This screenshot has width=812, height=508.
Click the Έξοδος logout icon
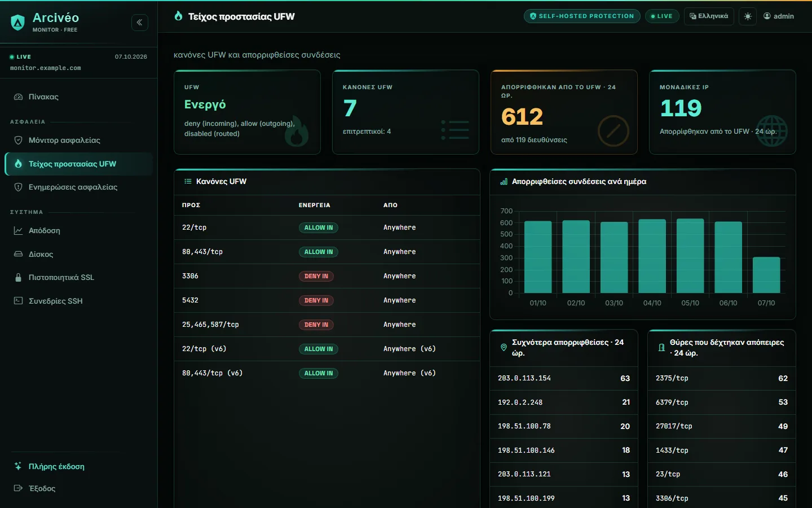(x=18, y=489)
